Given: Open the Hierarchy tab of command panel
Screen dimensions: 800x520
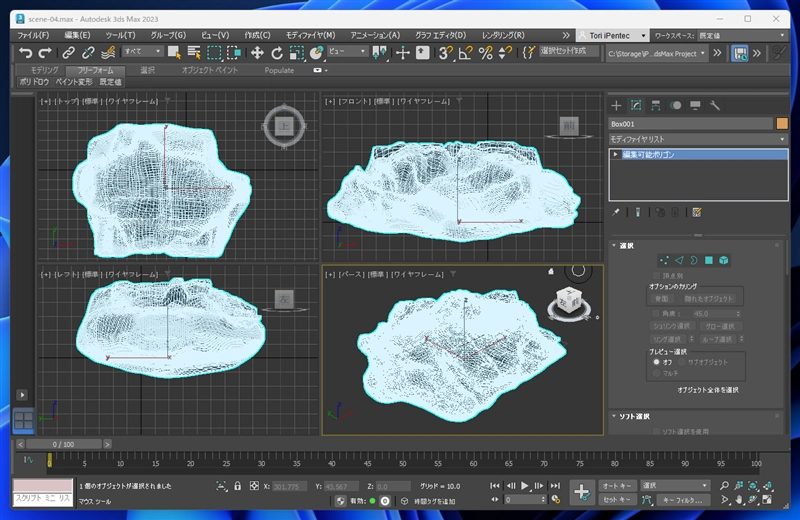Looking at the screenshot, I should 656,106.
